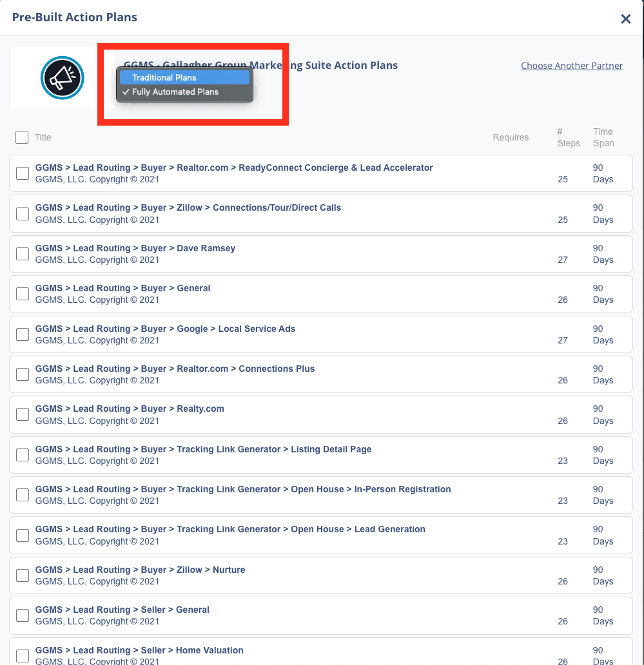Click the Buyer > Realty.com title
Viewport: 644px width, 665px height.
(x=130, y=409)
